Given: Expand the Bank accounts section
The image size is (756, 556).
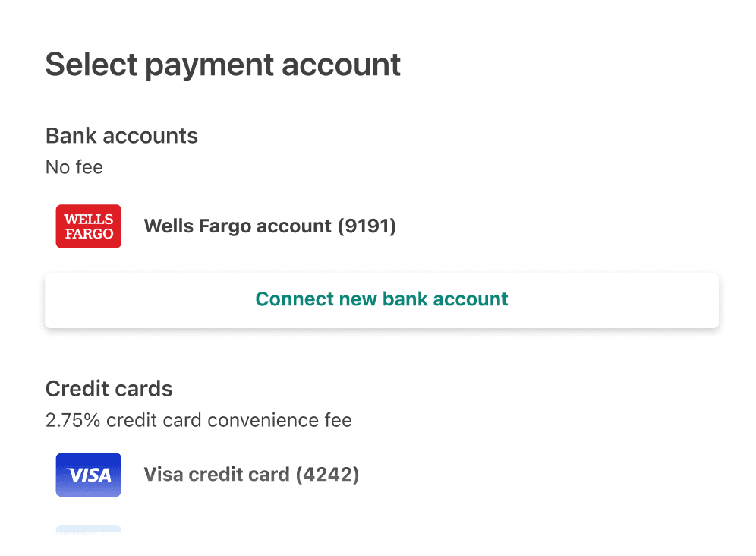Looking at the screenshot, I should pos(121,135).
